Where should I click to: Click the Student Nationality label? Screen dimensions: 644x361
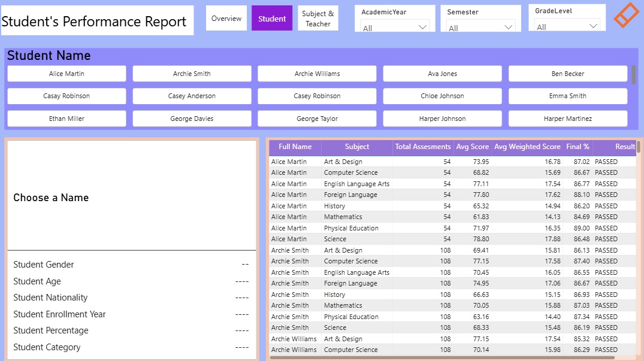click(50, 298)
